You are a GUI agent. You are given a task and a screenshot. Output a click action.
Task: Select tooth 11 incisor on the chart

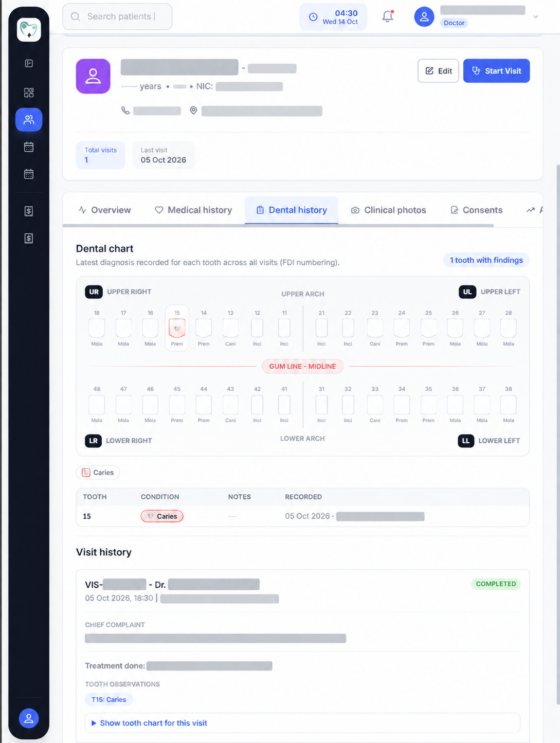tap(284, 328)
